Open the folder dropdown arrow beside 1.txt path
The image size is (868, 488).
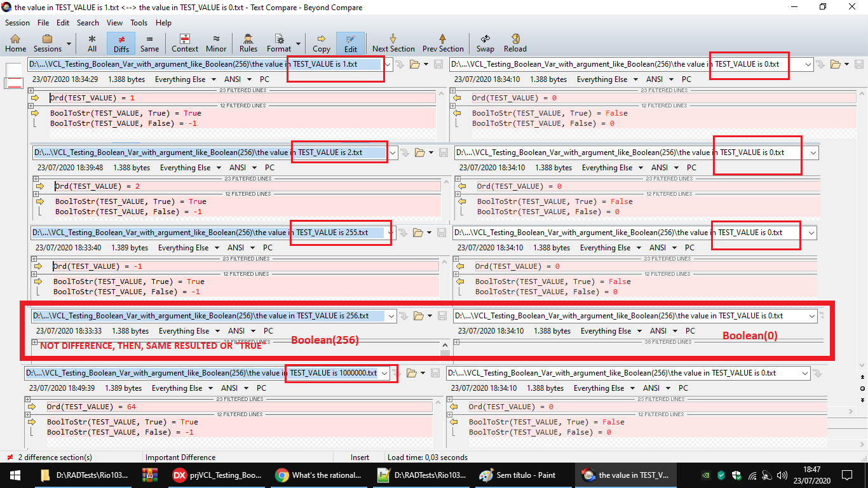[427, 64]
